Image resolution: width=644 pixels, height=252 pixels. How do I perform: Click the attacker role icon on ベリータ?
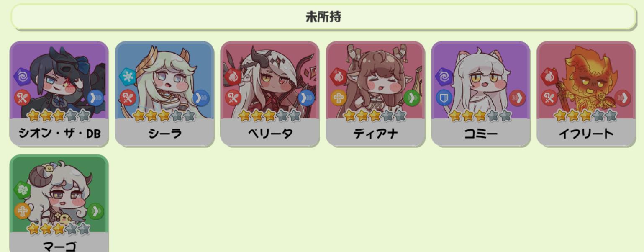click(x=233, y=98)
